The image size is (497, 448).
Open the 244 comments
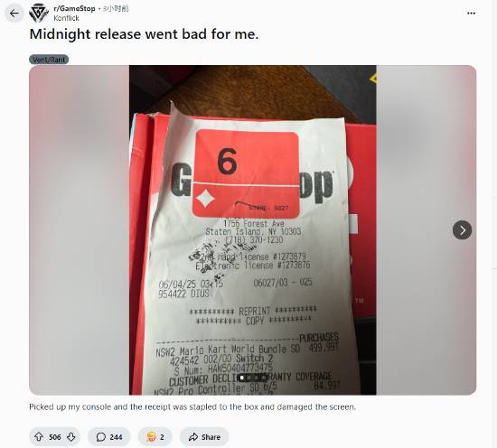point(109,437)
